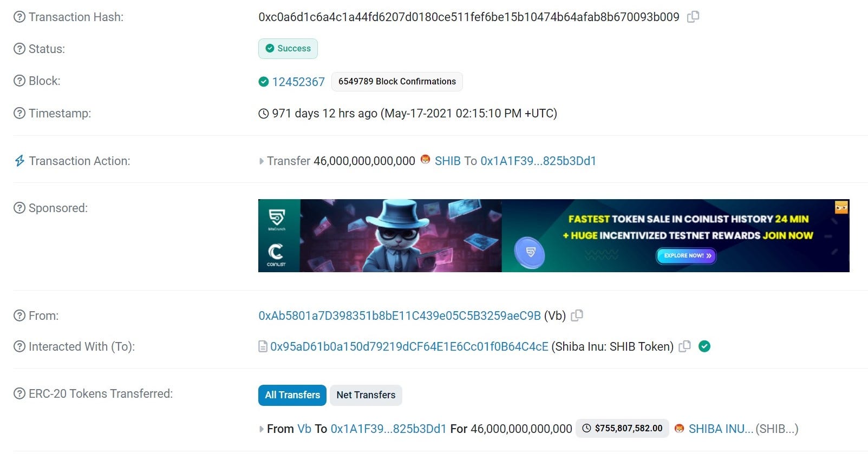Click the $755,807,582.00 value badge
The width and height of the screenshot is (868, 460).
click(623, 428)
